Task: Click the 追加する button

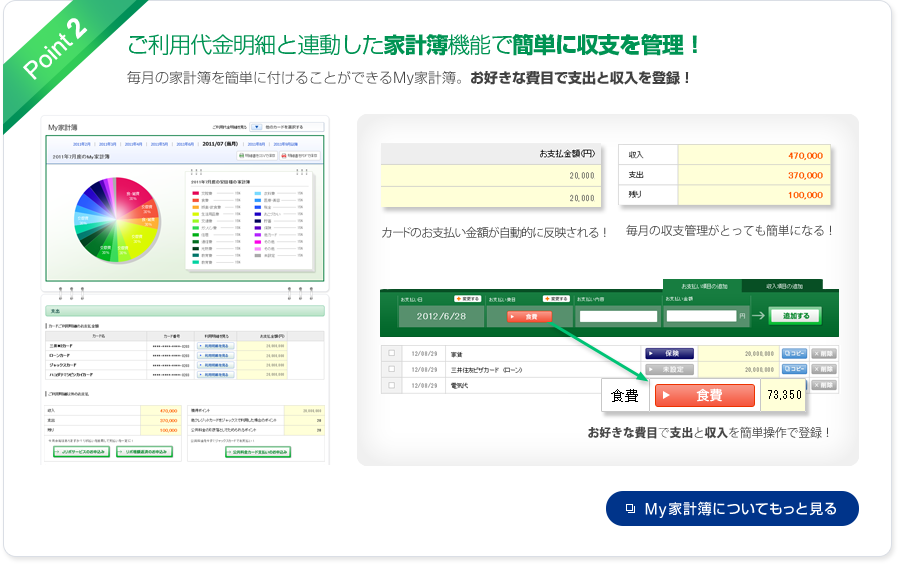Action: pyautogui.click(x=795, y=315)
